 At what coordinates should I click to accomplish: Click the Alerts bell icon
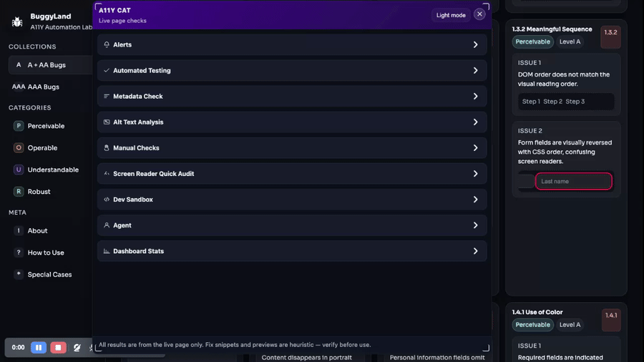pos(107,44)
